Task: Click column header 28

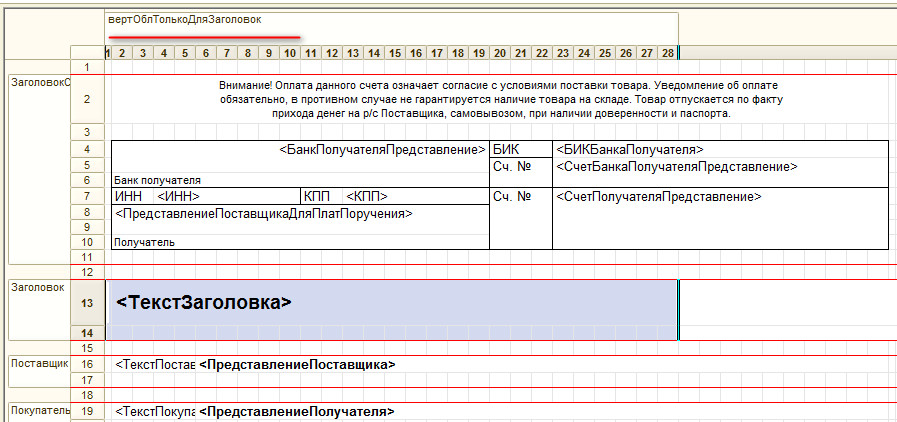Action: pos(667,53)
